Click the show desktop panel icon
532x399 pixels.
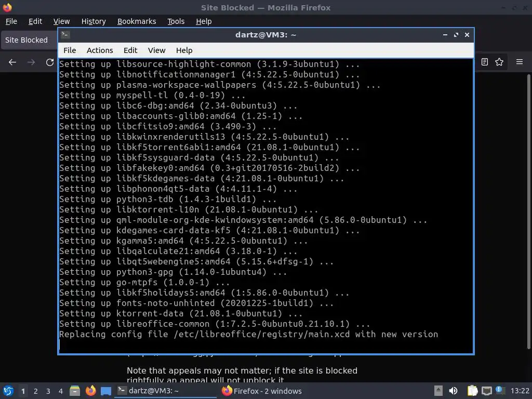[x=106, y=391]
